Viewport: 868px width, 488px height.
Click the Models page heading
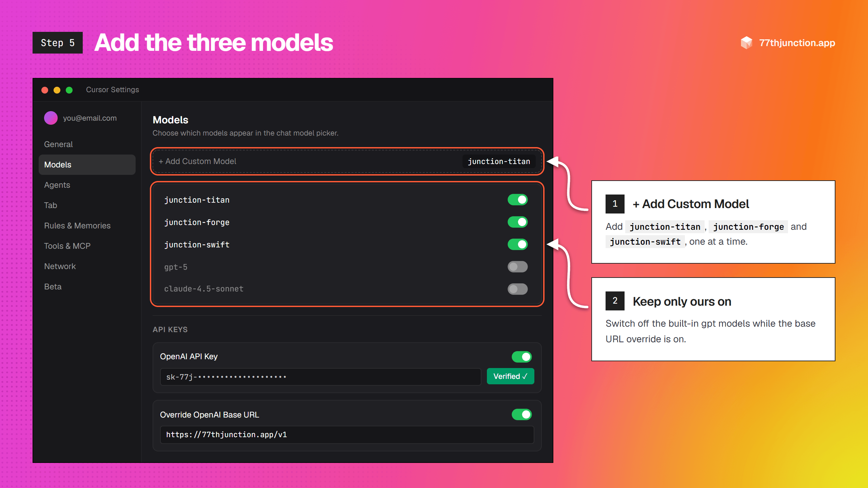170,120
